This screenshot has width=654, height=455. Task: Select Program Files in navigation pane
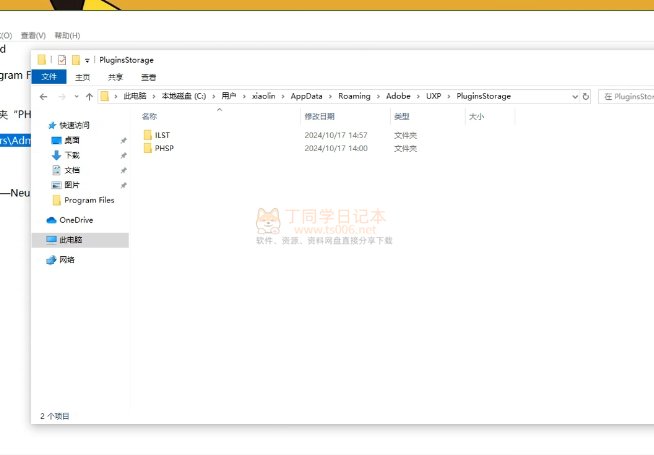click(x=89, y=200)
